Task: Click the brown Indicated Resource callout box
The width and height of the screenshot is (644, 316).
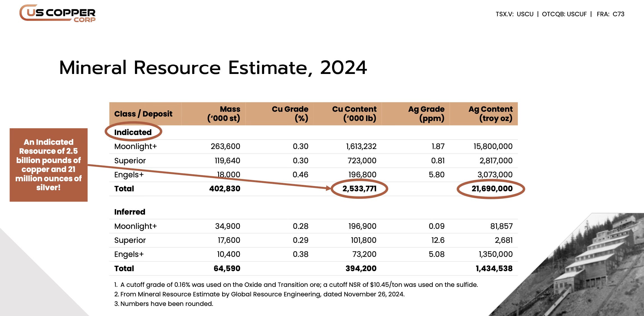Action: pyautogui.click(x=49, y=165)
